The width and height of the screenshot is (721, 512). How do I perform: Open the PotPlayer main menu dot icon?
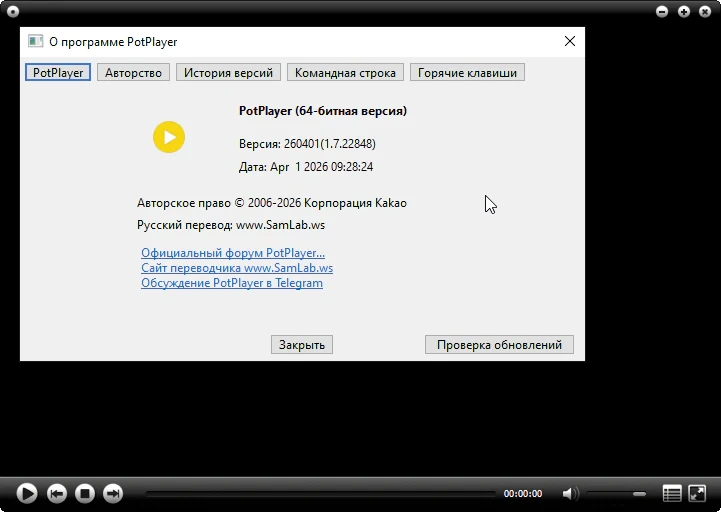coord(13,12)
